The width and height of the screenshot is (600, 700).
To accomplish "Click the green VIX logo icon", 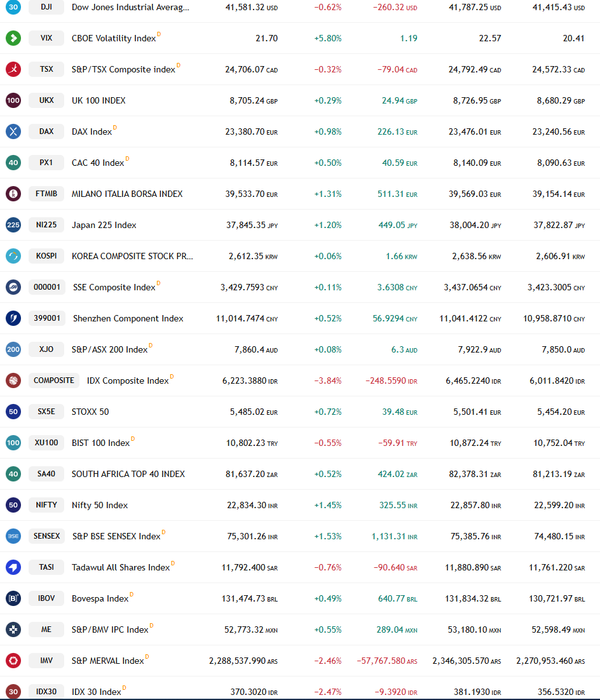I will 13,38.
